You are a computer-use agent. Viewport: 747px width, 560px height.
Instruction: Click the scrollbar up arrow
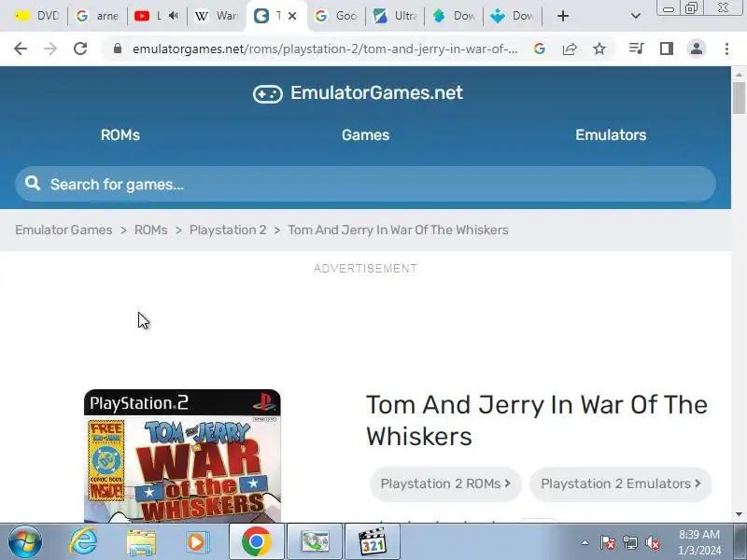[x=739, y=75]
